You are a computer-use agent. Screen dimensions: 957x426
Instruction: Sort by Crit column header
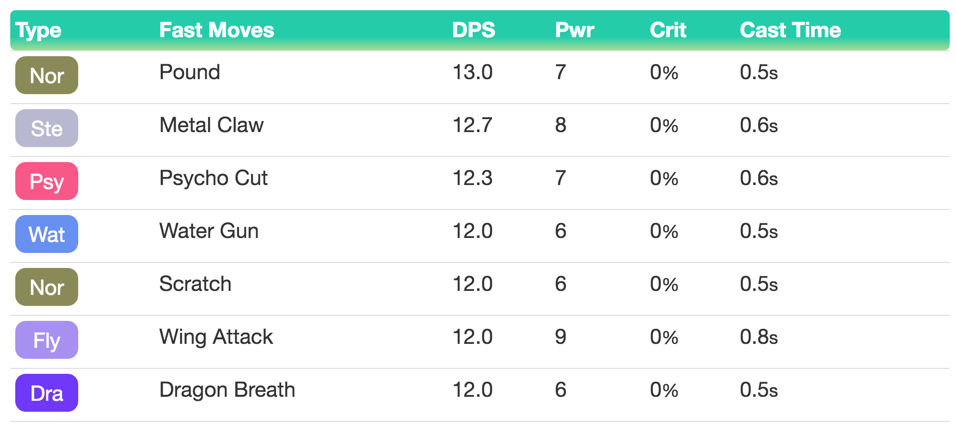click(x=667, y=30)
